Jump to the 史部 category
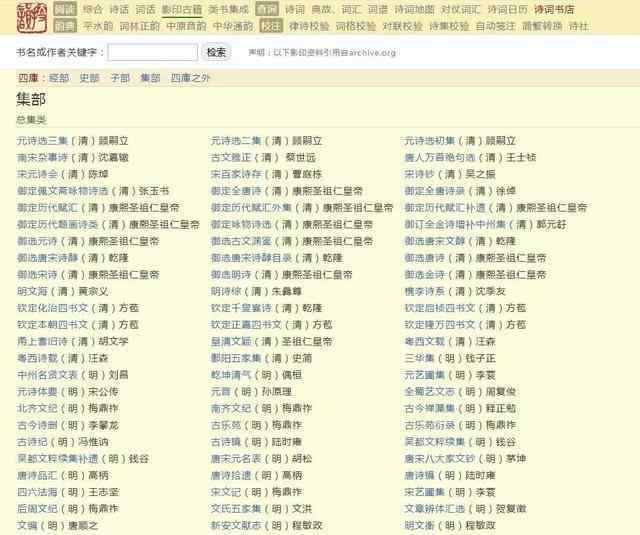640x535 pixels. (x=89, y=77)
